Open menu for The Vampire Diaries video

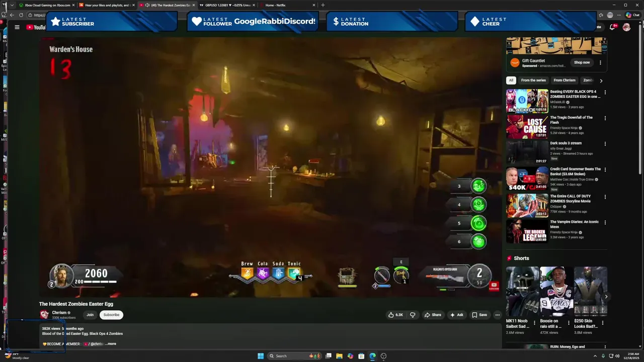pos(605,223)
